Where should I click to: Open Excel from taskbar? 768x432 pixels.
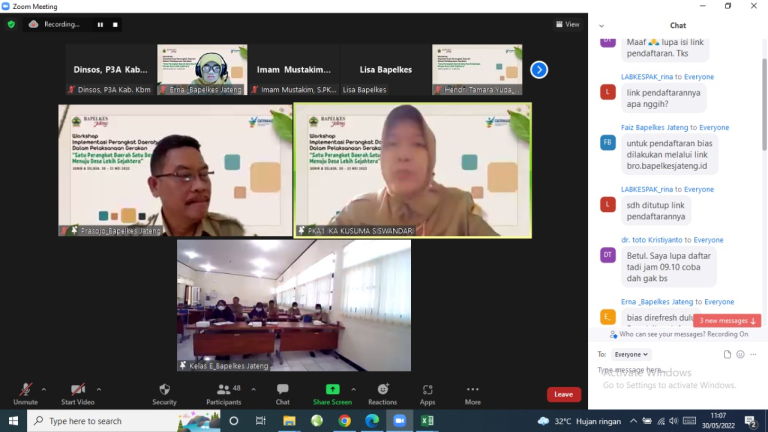tap(427, 421)
